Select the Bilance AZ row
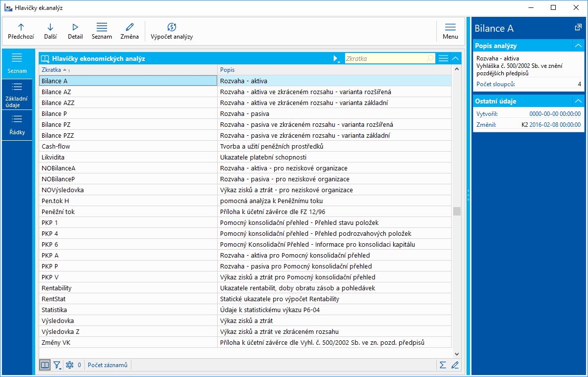Screen dimensions: 588x377 [245, 92]
